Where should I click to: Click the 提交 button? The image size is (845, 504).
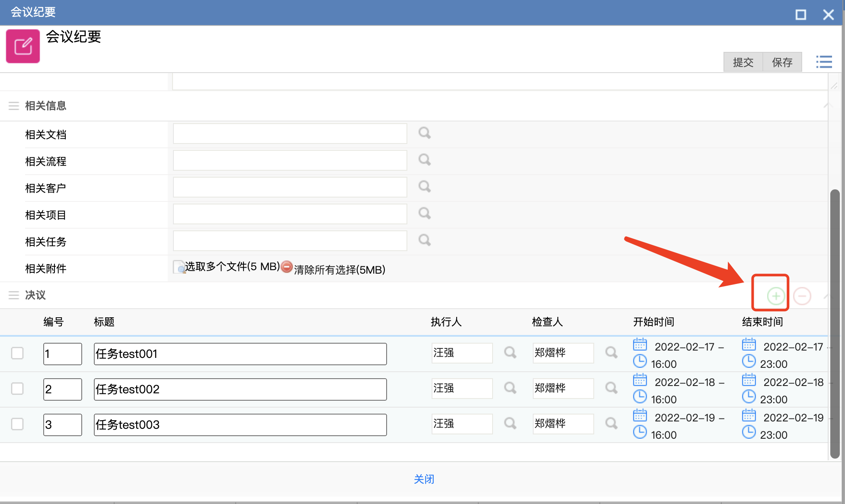coord(743,62)
